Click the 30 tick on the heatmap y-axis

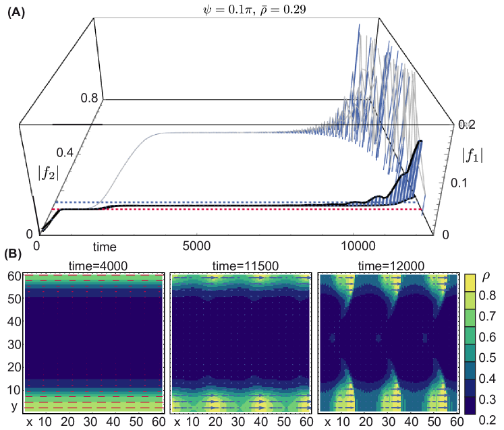(13, 345)
